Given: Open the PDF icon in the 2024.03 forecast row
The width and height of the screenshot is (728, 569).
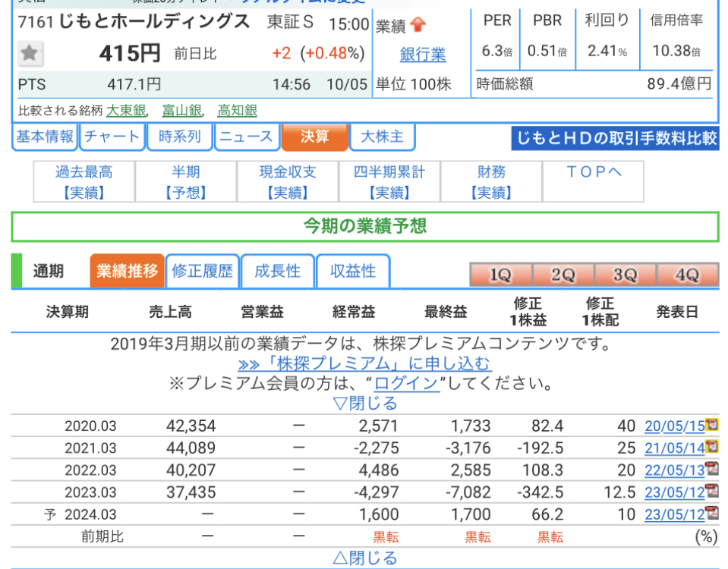Looking at the screenshot, I should pos(712,513).
